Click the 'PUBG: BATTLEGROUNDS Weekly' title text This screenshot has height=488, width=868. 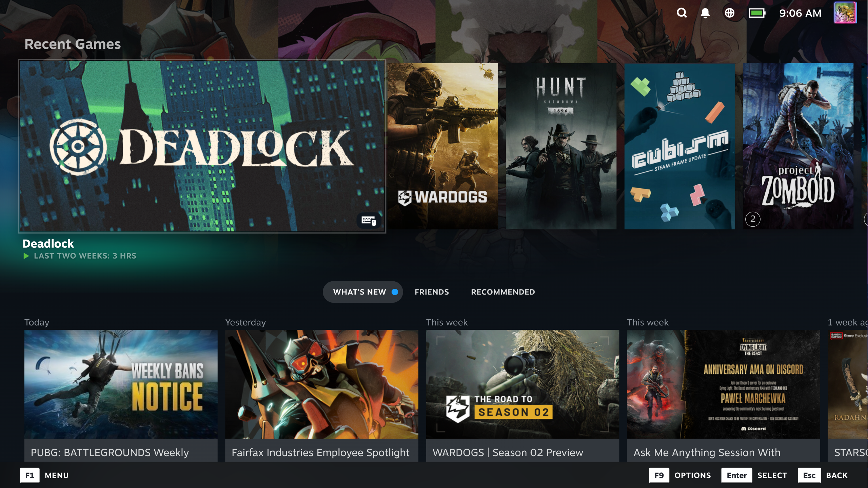tap(110, 452)
